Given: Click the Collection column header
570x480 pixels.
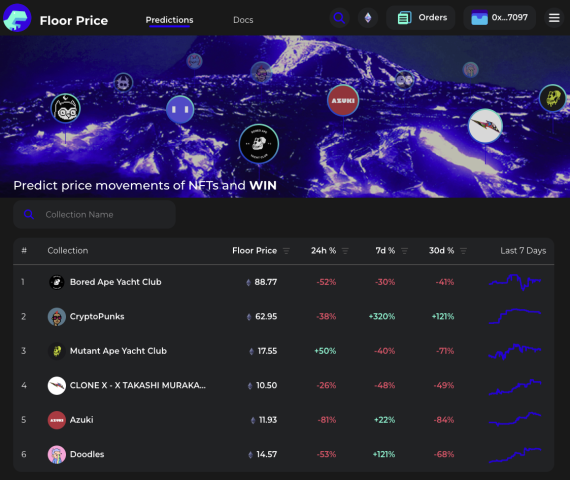Looking at the screenshot, I should click(x=68, y=251).
